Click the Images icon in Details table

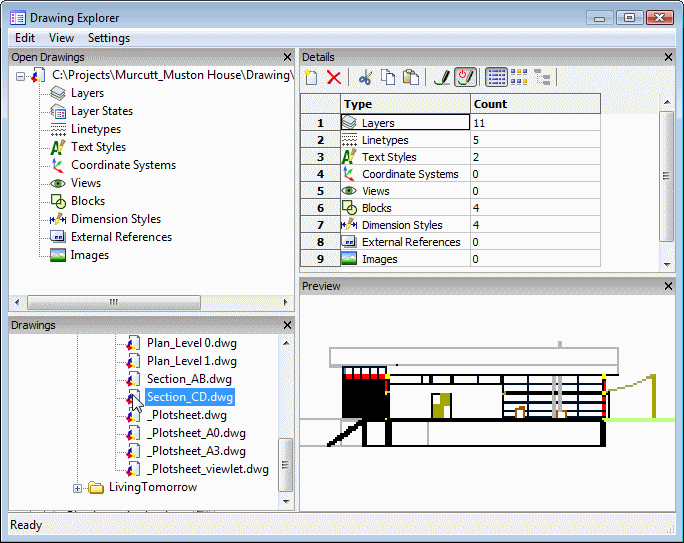349,259
